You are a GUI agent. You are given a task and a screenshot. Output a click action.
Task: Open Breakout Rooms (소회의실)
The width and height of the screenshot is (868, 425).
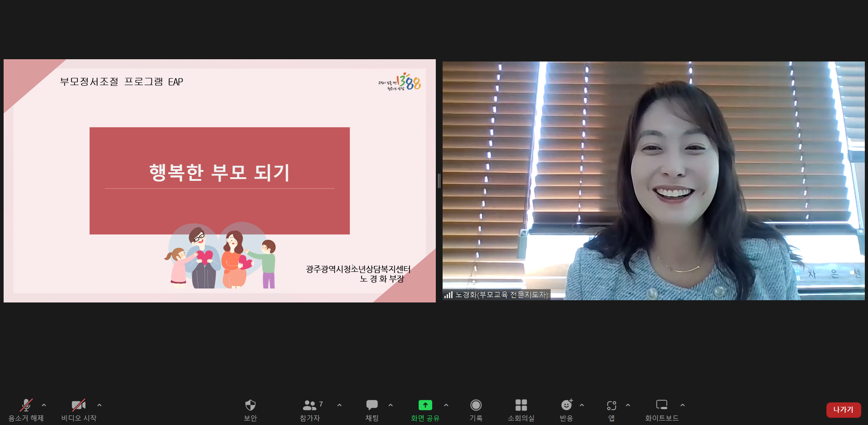point(521,406)
